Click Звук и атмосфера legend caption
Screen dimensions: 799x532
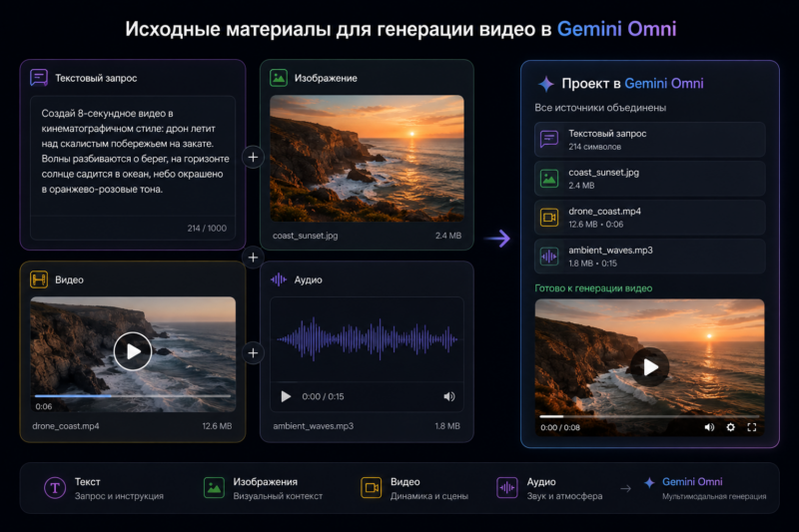pos(564,496)
